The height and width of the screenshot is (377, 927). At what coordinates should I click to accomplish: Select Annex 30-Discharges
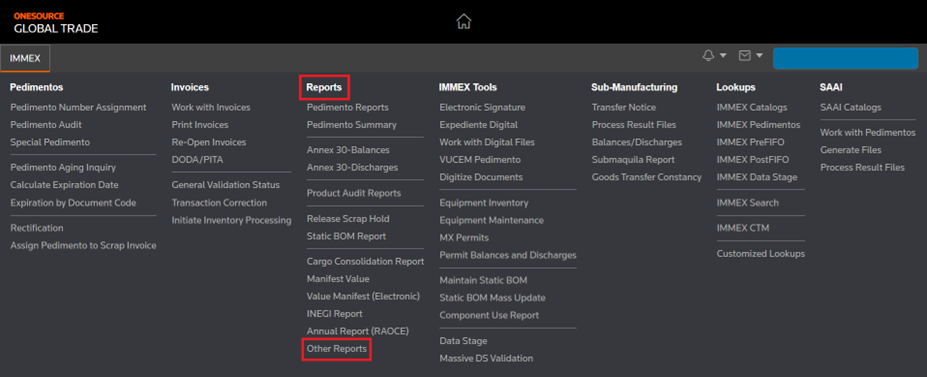tap(352, 167)
